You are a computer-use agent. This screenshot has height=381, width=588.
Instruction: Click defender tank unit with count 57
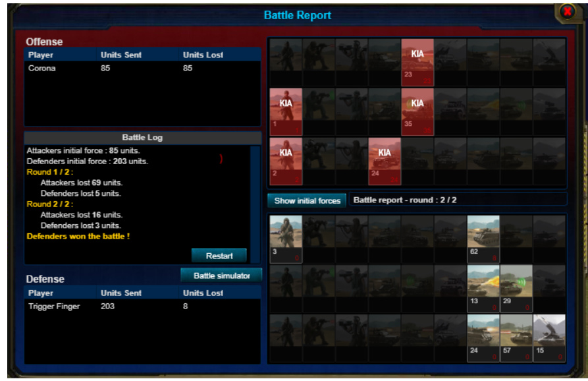516,338
